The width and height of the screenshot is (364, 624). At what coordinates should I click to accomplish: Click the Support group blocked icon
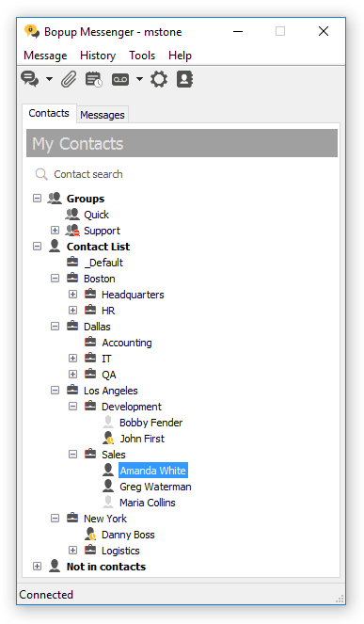click(x=72, y=231)
